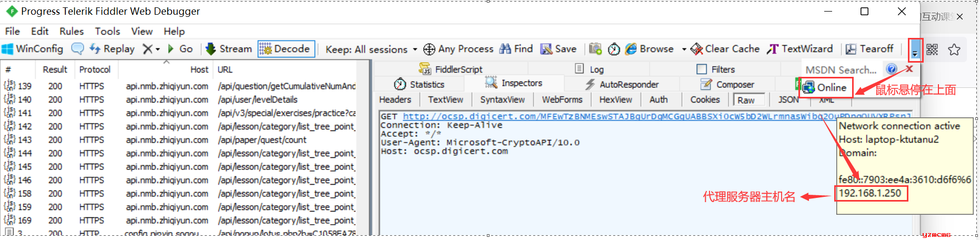Open the remove sessions X dropdown
Screen dimensions: 980x240
point(152,49)
